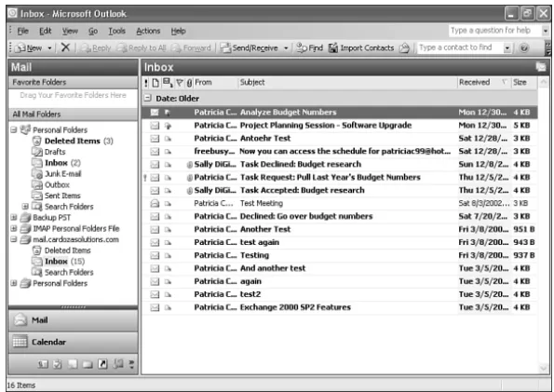554x392 pixels.
Task: Open the contact find dropdown arrow
Action: (x=507, y=47)
